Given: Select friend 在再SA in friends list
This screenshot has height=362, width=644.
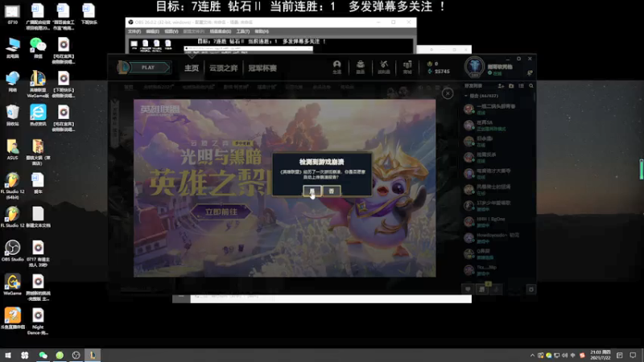Looking at the screenshot, I should (497, 125).
